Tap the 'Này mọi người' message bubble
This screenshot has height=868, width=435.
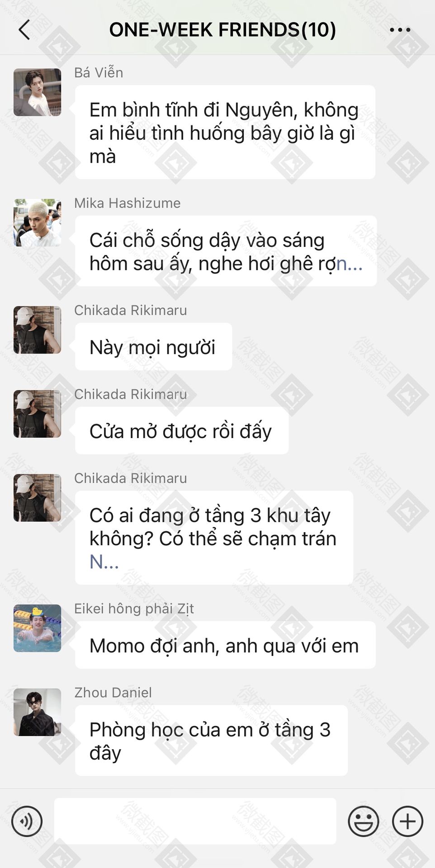pos(153,347)
